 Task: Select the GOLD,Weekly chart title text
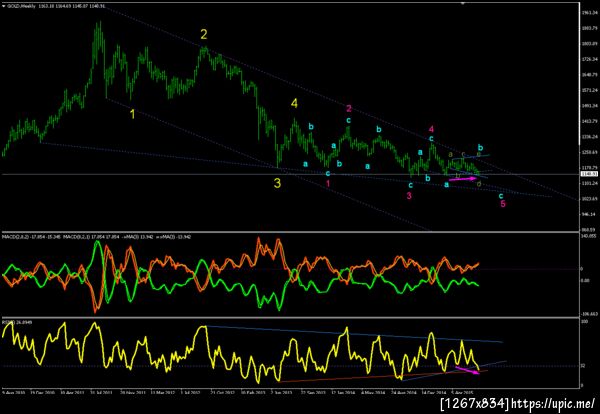pos(21,6)
